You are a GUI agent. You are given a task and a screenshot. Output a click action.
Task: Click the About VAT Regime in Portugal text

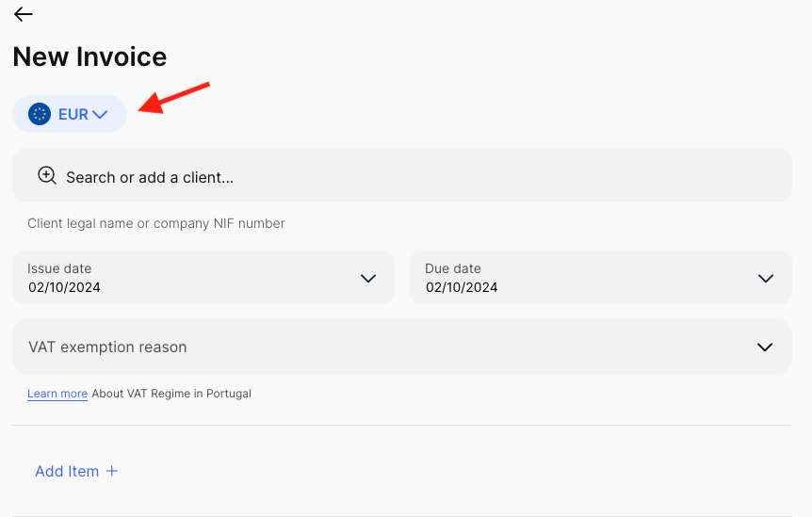[x=171, y=394]
